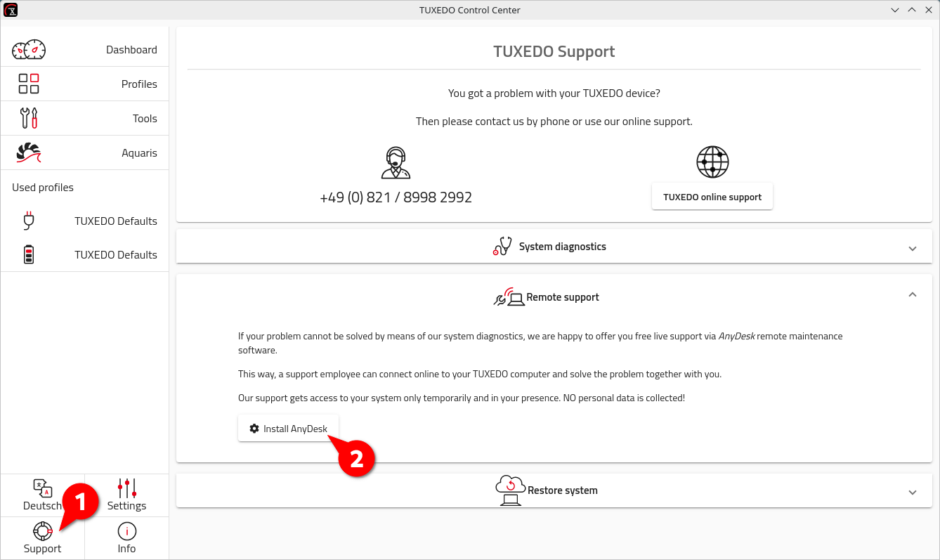This screenshot has height=560, width=940.
Task: Open the Dashboard menu entry
Action: pyautogui.click(x=84, y=50)
